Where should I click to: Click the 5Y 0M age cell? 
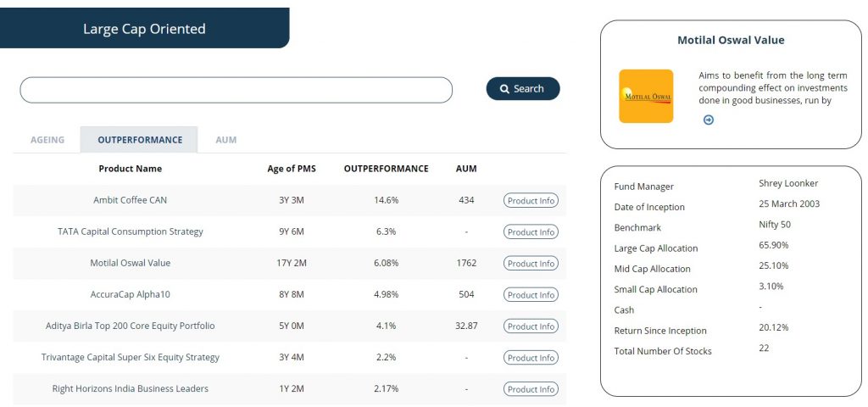click(x=292, y=326)
